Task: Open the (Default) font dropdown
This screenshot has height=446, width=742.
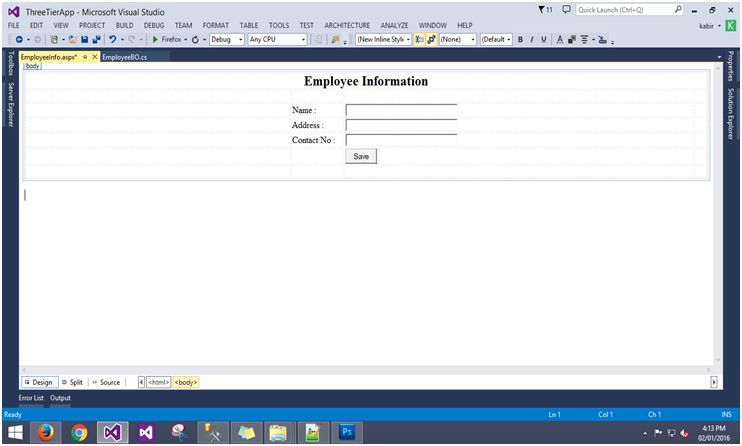Action: (496, 40)
